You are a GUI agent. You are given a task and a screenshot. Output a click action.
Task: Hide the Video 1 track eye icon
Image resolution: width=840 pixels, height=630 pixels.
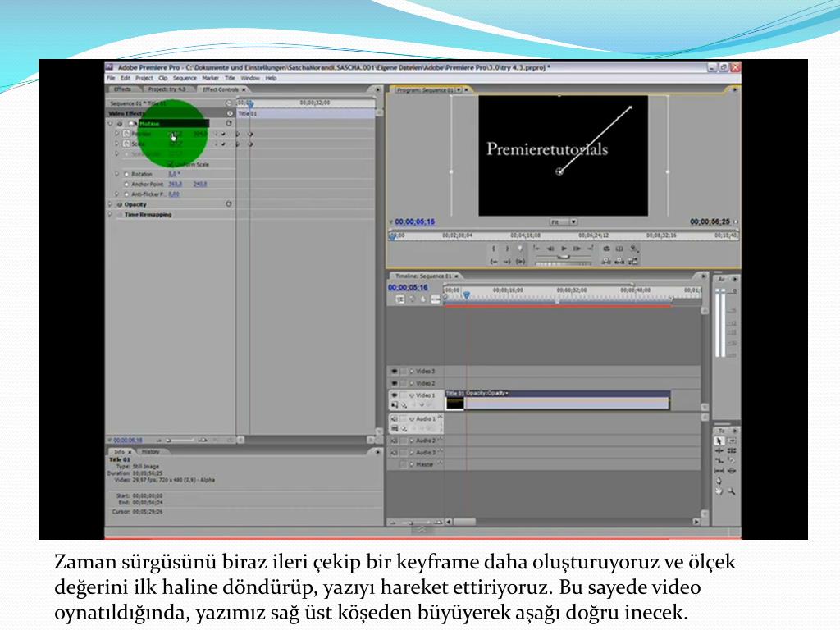[395, 395]
